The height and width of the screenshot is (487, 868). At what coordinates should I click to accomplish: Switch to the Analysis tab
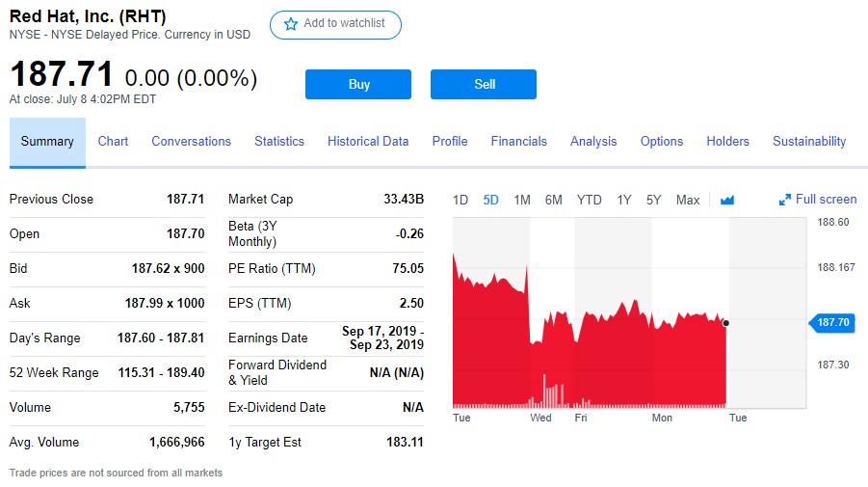[593, 142]
